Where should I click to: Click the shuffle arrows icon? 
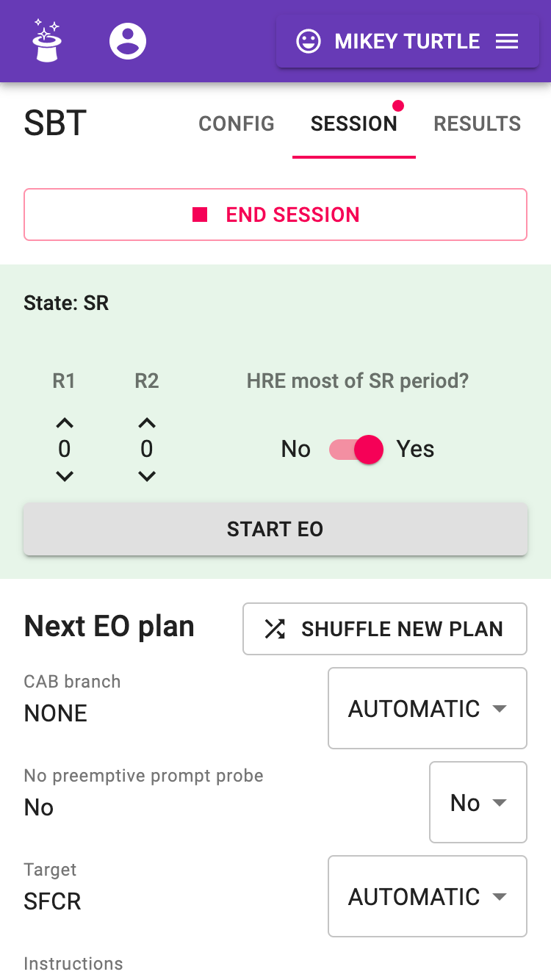click(x=275, y=629)
